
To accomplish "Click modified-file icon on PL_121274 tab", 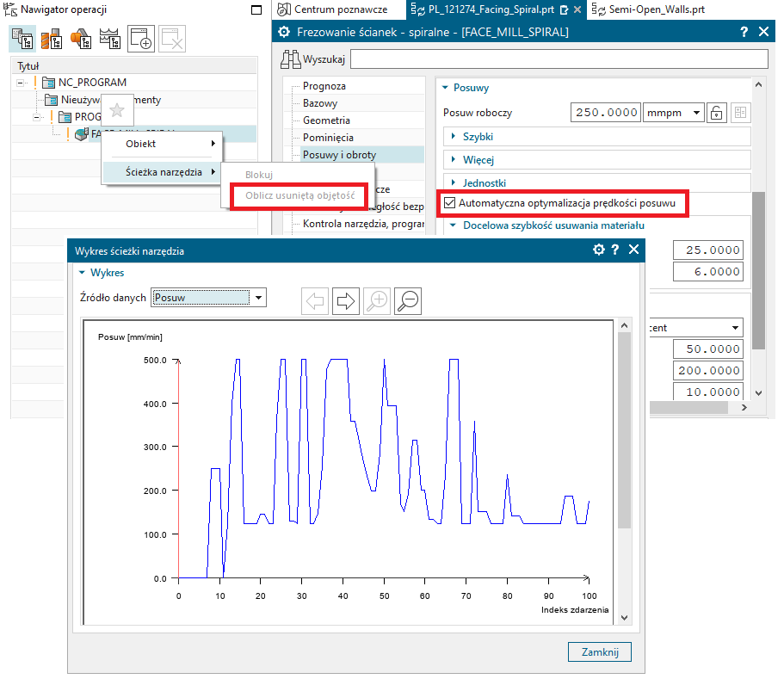I will pyautogui.click(x=564, y=9).
